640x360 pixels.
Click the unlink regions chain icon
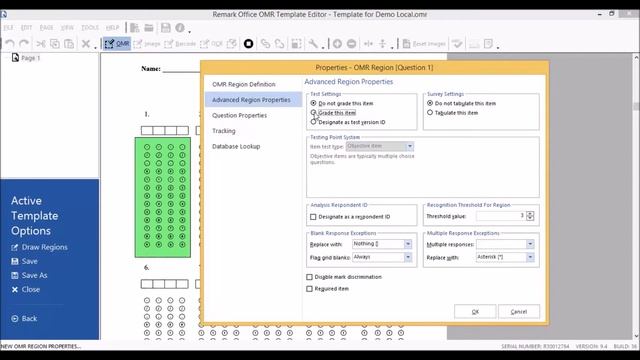click(280, 44)
